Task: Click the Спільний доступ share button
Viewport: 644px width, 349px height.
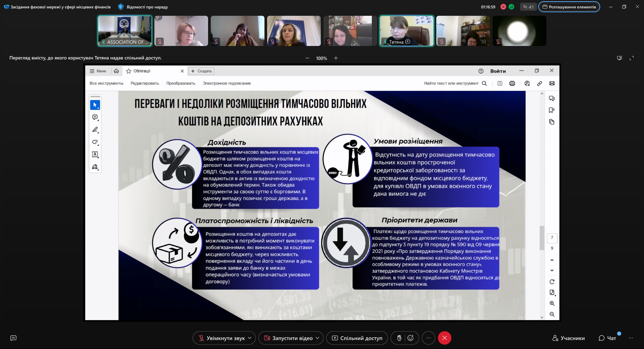Action: click(357, 338)
